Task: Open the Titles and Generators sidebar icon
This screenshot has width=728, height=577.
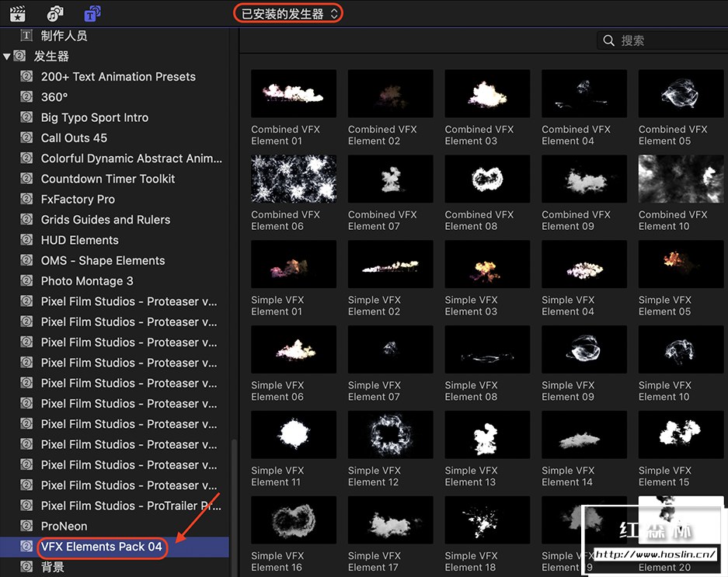Action: (92, 14)
